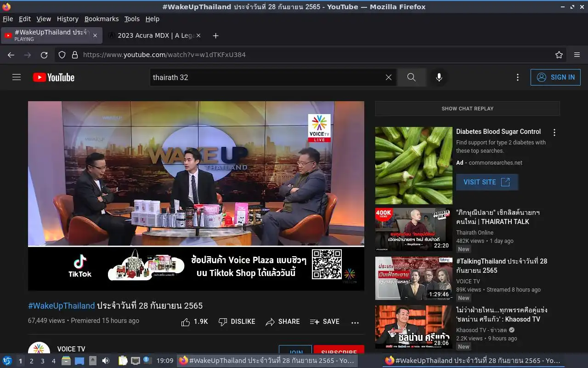The image size is (588, 368).
Task: Open the Bookmarks menu
Action: click(102, 19)
